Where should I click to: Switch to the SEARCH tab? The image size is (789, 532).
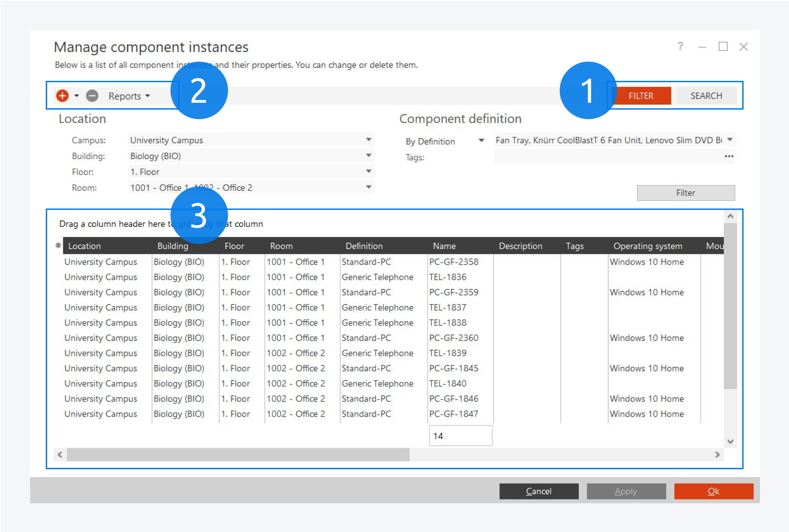click(x=706, y=95)
